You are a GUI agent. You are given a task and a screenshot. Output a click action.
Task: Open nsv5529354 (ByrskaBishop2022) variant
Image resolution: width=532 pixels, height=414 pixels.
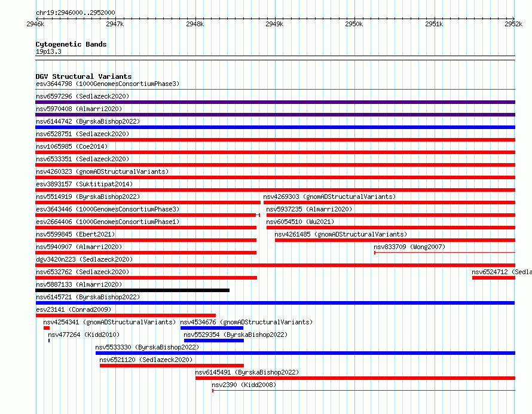(236, 335)
